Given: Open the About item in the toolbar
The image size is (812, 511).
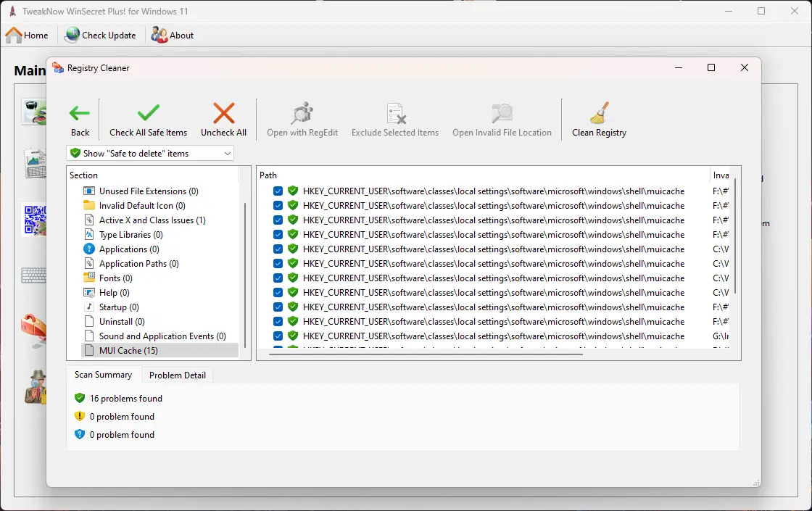Looking at the screenshot, I should click(173, 36).
